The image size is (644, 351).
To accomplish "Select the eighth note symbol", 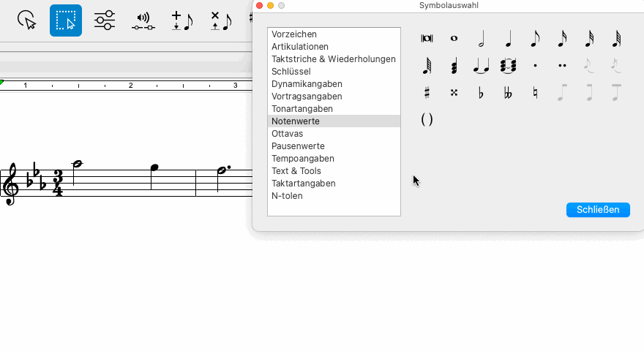I will pyautogui.click(x=535, y=39).
